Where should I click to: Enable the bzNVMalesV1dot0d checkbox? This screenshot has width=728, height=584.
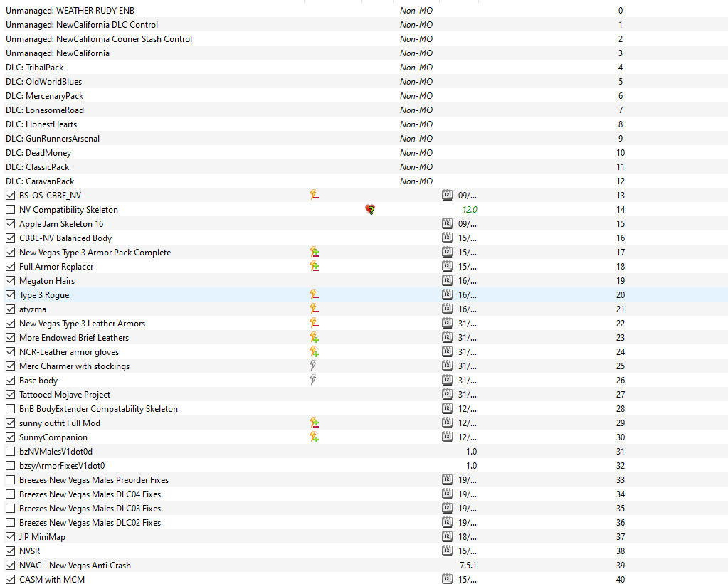coord(10,451)
